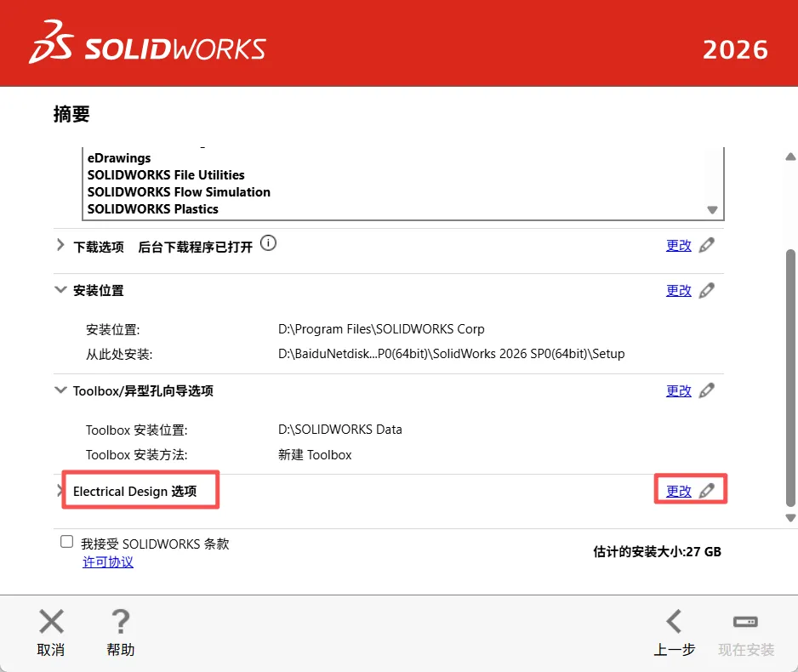Click the 2026 version text in banner
798x672 pixels.
click(735, 50)
